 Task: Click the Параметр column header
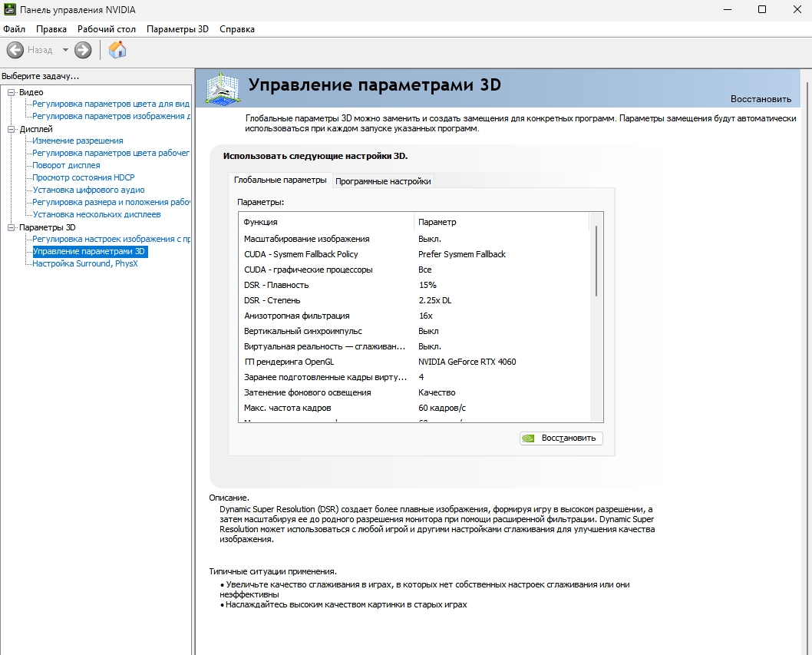point(501,223)
